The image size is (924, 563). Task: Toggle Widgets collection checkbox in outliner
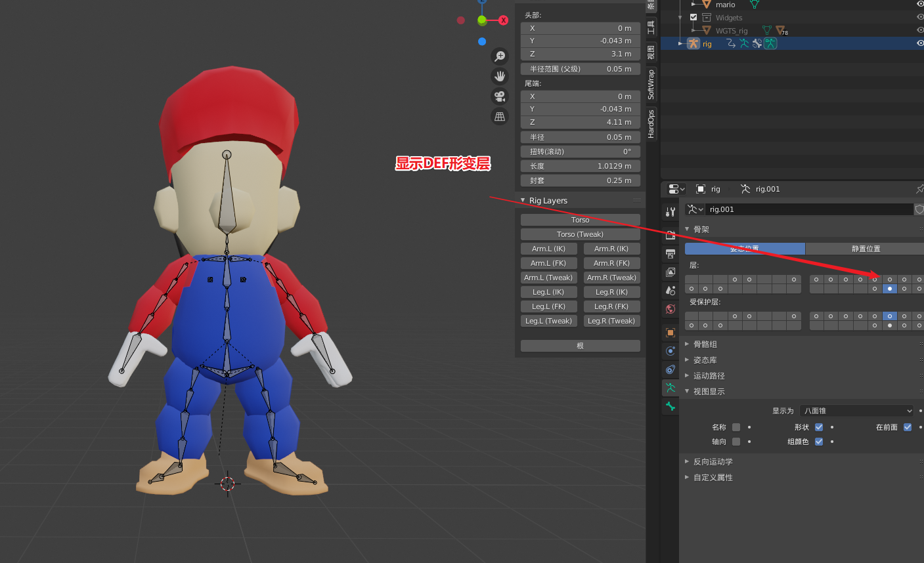pos(693,18)
